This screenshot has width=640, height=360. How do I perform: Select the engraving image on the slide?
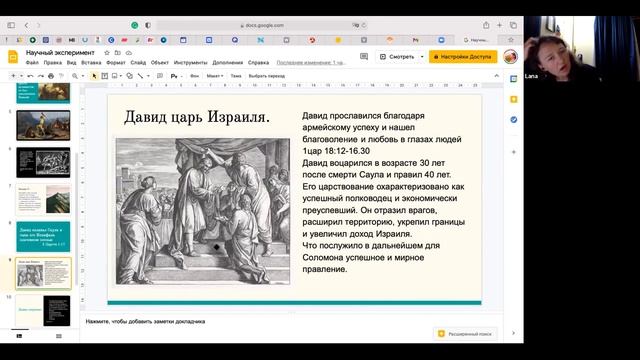click(203, 211)
